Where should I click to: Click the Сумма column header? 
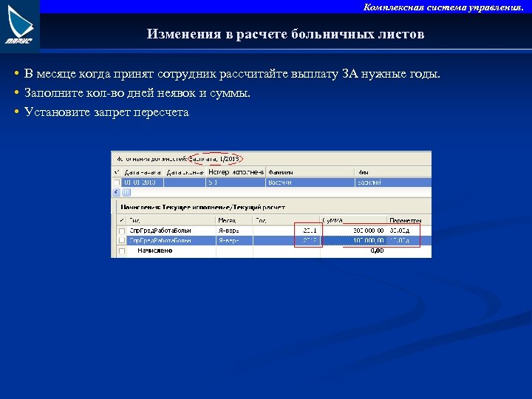pyautogui.click(x=353, y=220)
